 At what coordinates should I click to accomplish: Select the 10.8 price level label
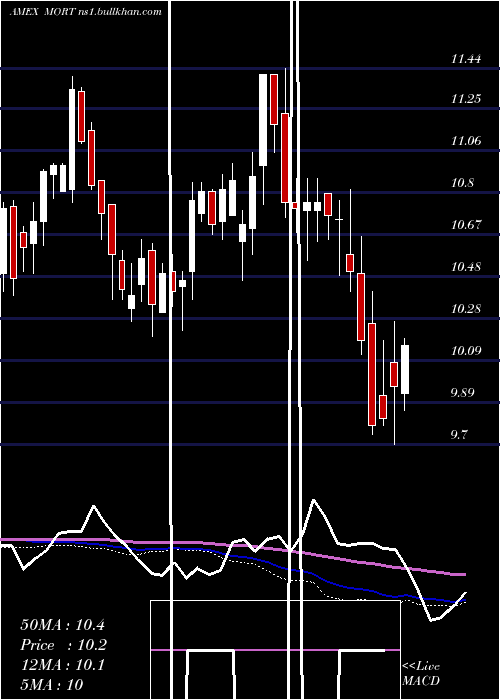point(463,183)
